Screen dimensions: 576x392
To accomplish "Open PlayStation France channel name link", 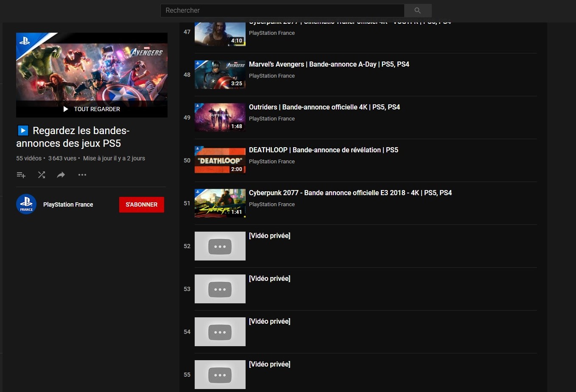I will pos(68,204).
